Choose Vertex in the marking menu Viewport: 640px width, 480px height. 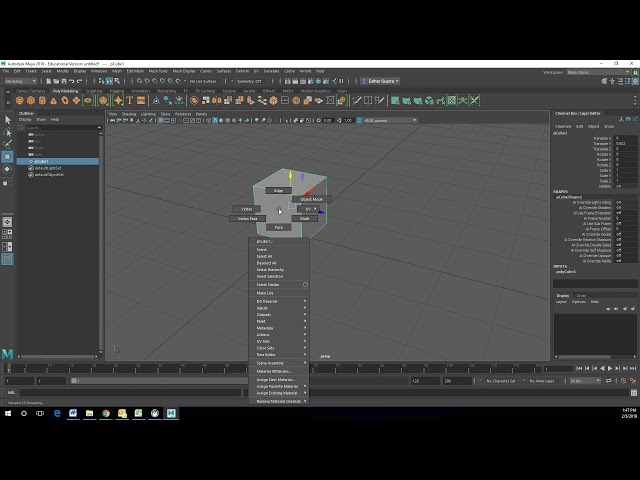coord(247,209)
